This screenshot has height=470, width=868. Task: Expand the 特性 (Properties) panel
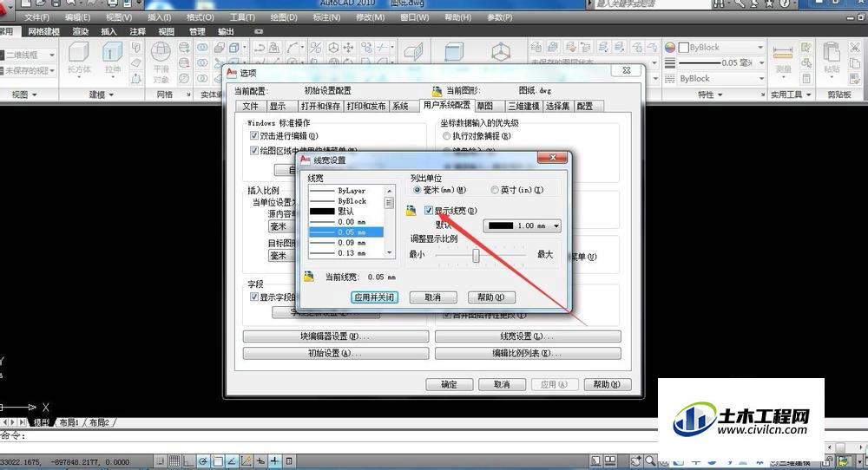point(710,95)
